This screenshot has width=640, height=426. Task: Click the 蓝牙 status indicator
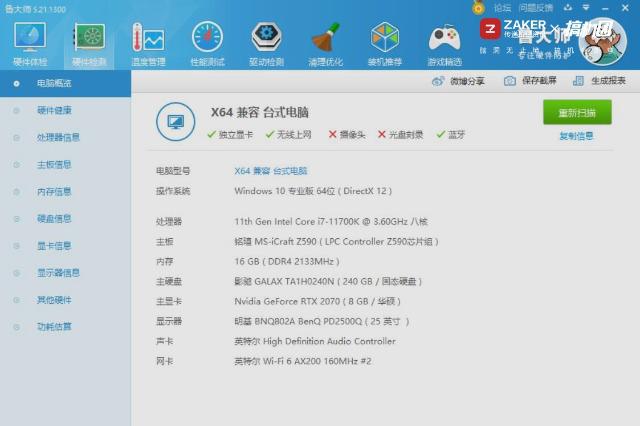tap(451, 135)
